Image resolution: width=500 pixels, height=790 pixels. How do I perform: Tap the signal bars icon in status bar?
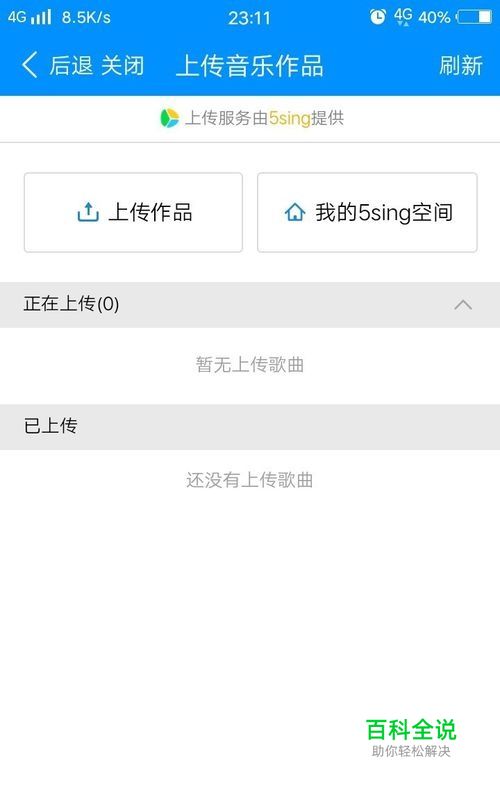click(41, 17)
